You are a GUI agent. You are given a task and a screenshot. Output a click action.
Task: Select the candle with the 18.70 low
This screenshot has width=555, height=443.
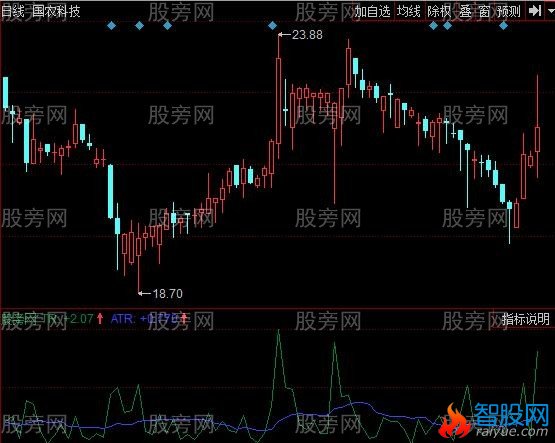[138, 247]
